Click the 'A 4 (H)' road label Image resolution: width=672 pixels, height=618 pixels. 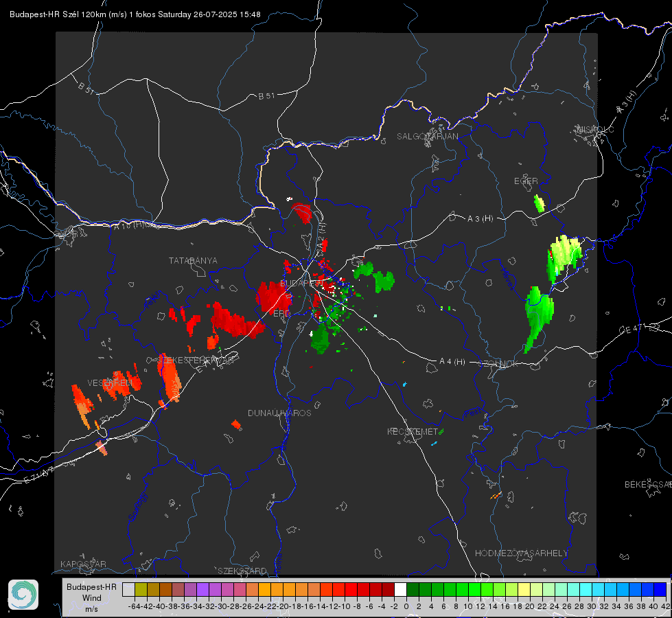coord(452,362)
